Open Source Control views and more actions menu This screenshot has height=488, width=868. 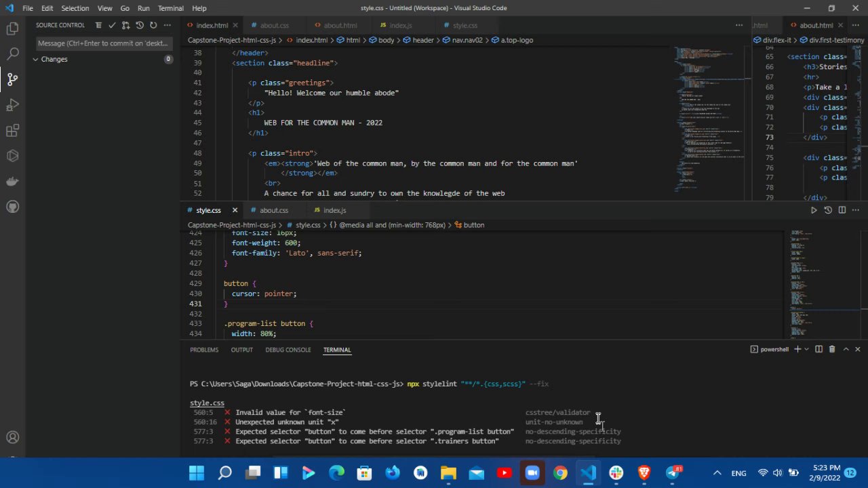[167, 25]
